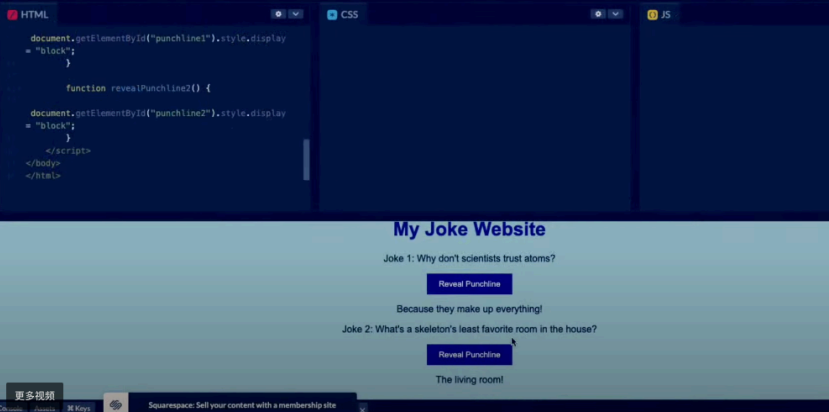Click the HTML panel logo icon
829x412 pixels.
(x=12, y=15)
